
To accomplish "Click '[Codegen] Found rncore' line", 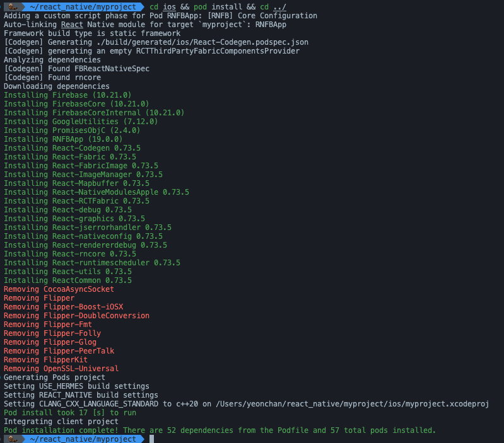I will [x=52, y=78].
